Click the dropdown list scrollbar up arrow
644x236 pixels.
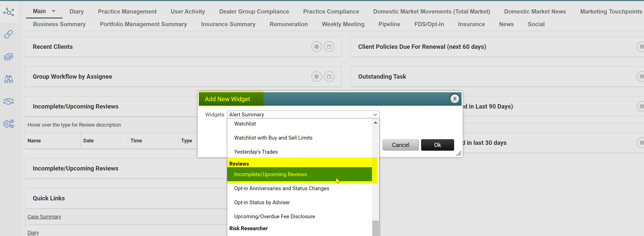375,123
